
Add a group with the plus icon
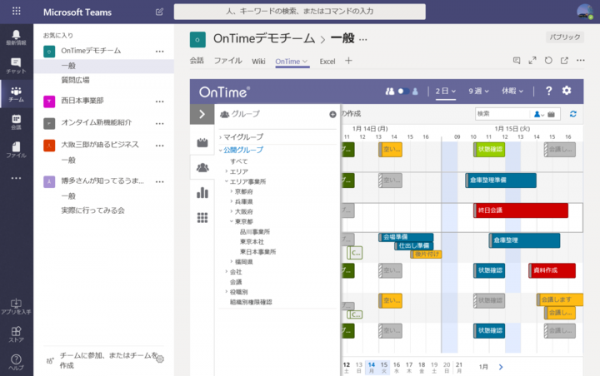(x=333, y=114)
